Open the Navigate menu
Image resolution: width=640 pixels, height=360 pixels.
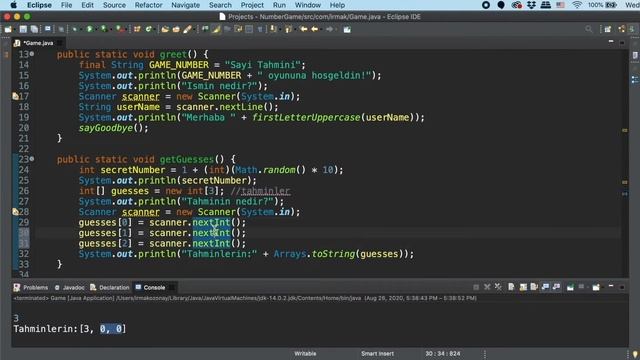(x=186, y=5)
